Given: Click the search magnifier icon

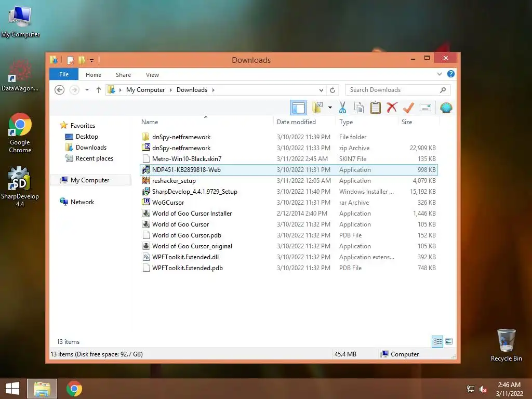Looking at the screenshot, I should tap(443, 90).
